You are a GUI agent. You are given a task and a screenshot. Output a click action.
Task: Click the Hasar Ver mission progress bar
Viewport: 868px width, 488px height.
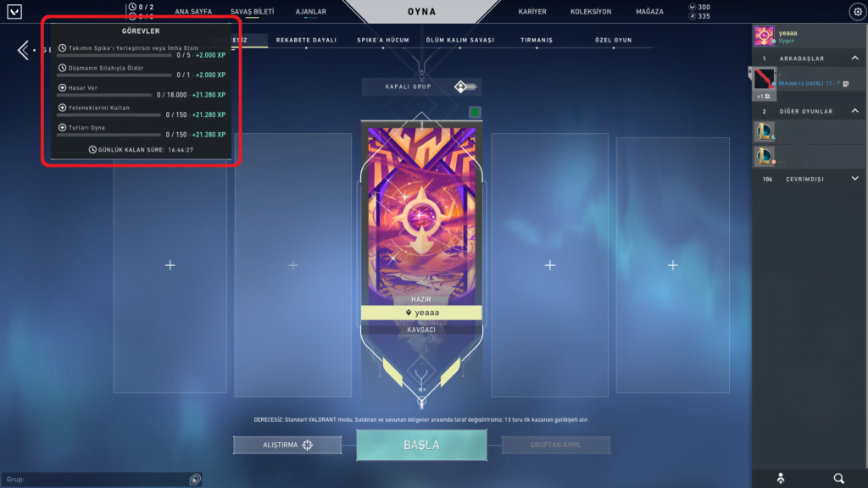[104, 95]
